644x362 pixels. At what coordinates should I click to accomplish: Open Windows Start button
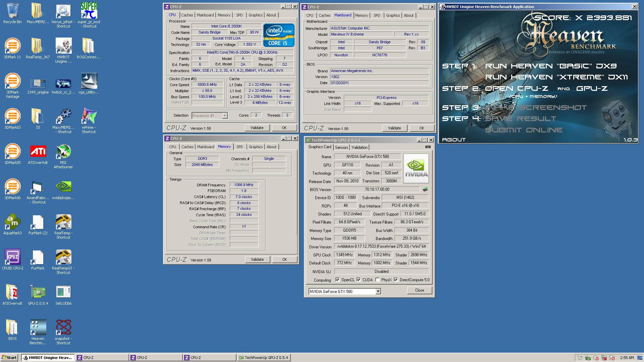coord(9,358)
